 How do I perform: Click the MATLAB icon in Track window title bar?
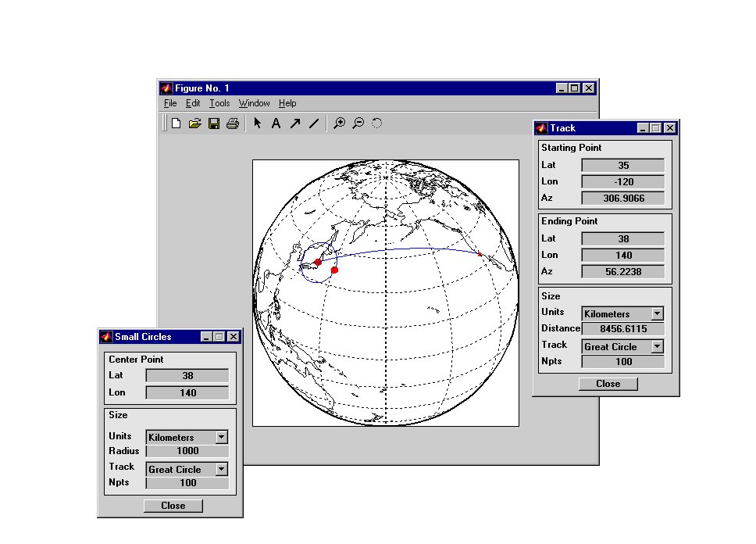coord(542,128)
